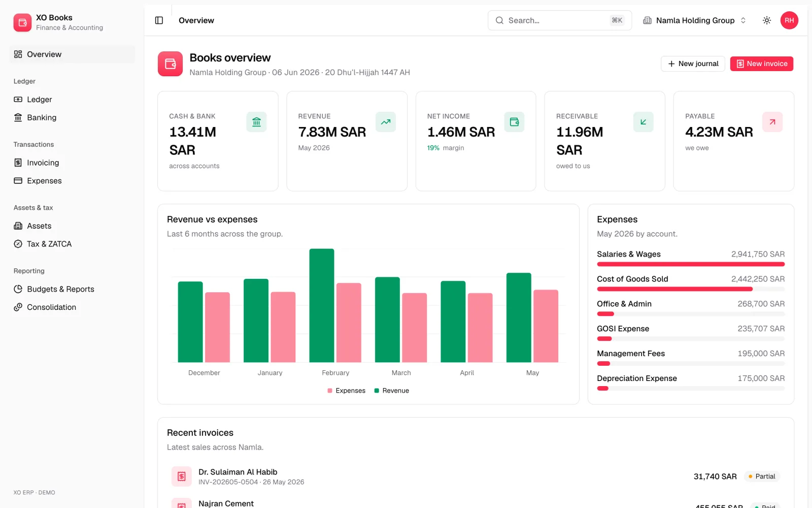Click the ⌘K shortcut badge

tap(617, 20)
